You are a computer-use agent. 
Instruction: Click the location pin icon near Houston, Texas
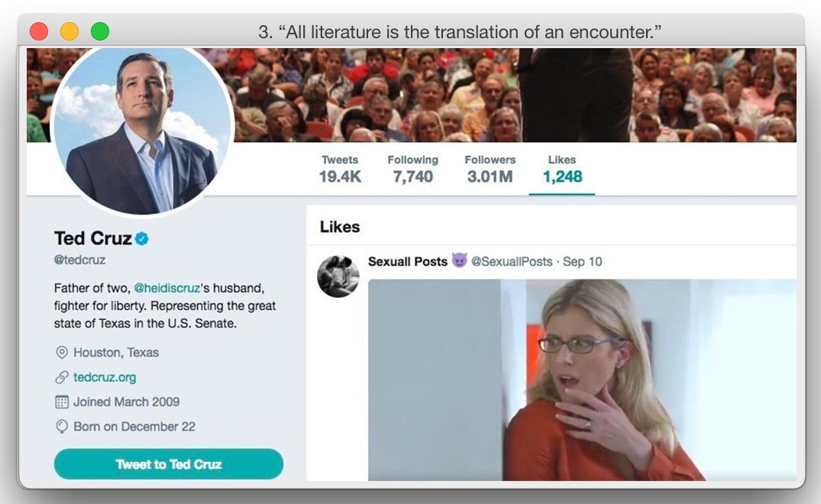62,352
